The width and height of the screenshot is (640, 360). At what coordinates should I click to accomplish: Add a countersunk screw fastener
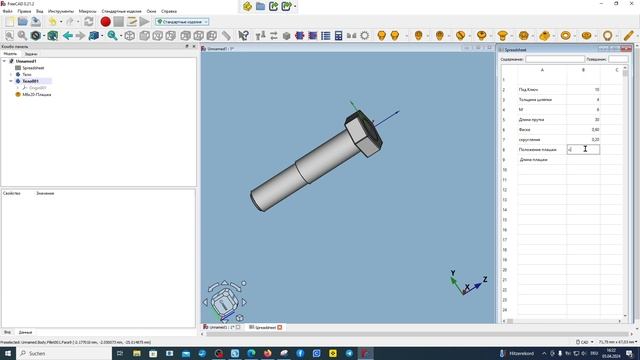click(502, 36)
